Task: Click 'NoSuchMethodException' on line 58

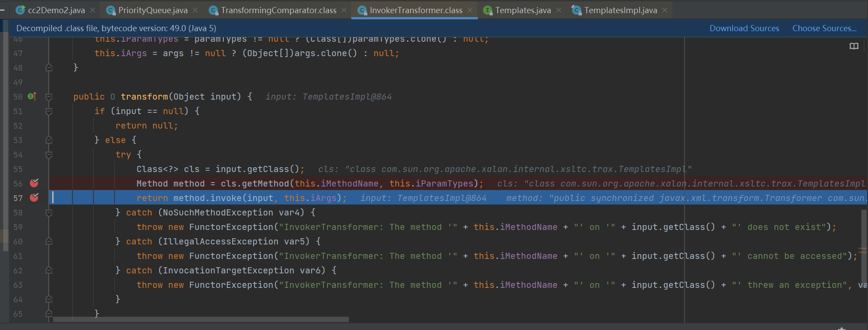Action: [x=218, y=212]
